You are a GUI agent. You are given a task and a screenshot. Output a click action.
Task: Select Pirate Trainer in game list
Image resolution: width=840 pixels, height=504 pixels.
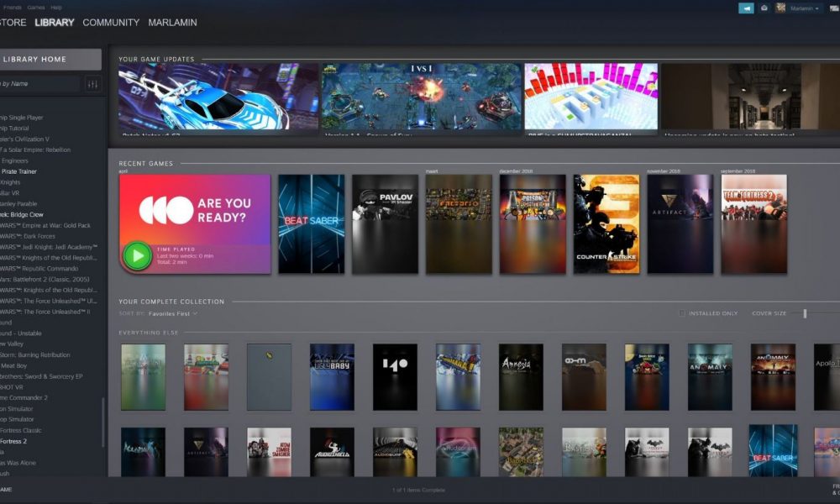18,171
